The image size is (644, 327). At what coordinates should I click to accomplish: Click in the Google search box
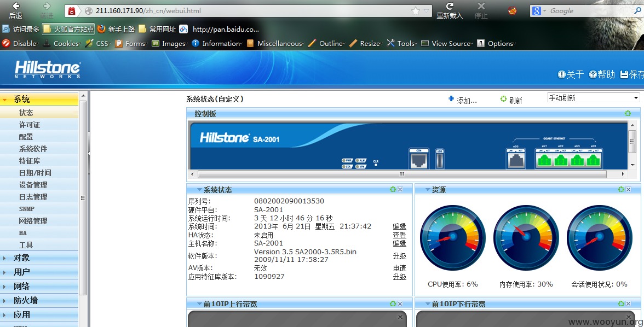(591, 11)
